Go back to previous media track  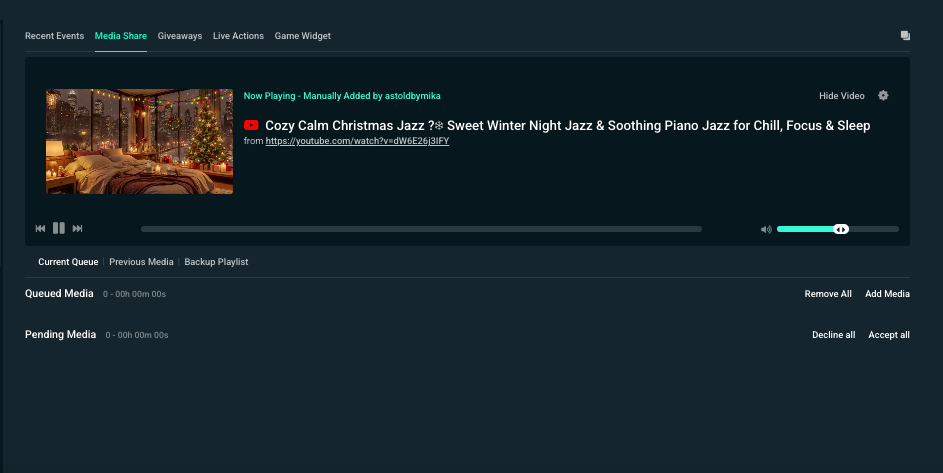pyautogui.click(x=41, y=229)
